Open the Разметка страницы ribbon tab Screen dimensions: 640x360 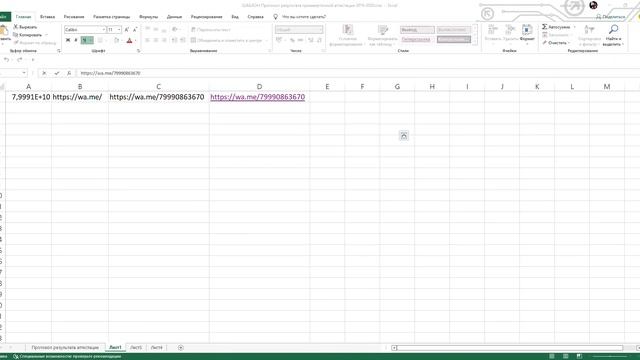(x=111, y=17)
